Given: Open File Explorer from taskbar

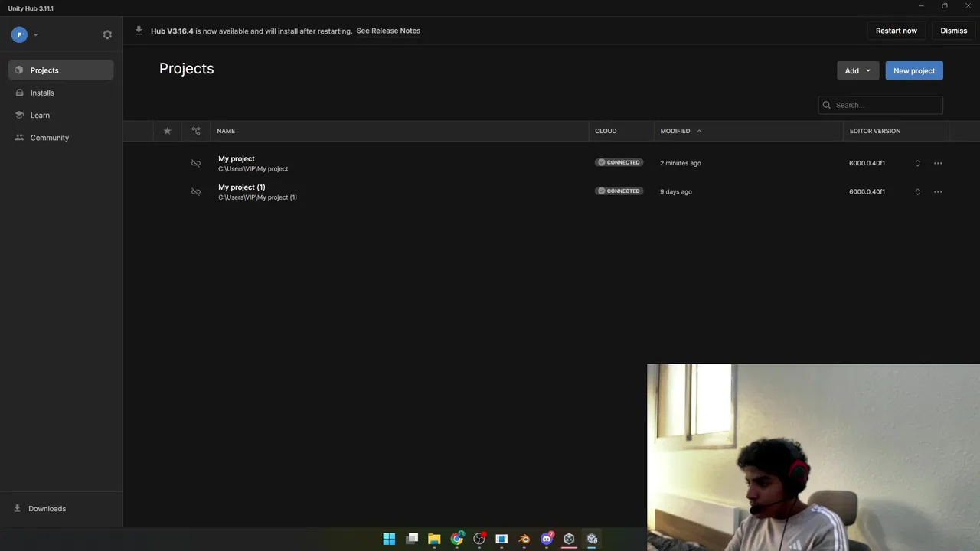Looking at the screenshot, I should tap(434, 539).
